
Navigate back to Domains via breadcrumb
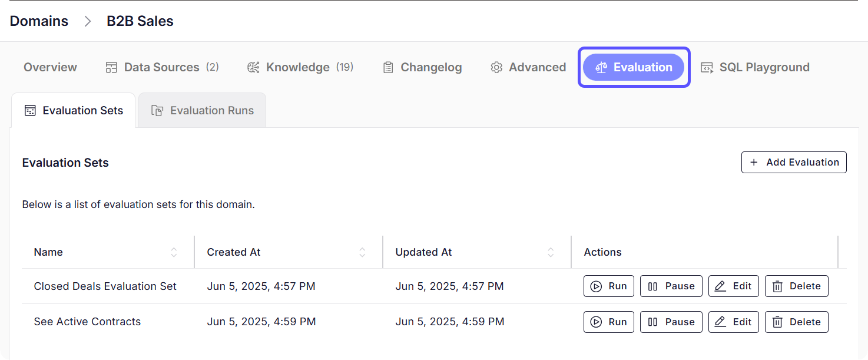pyautogui.click(x=39, y=21)
